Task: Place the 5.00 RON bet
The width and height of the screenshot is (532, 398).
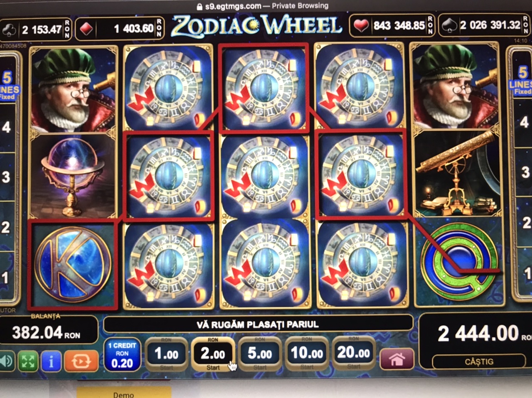Action: [260, 354]
